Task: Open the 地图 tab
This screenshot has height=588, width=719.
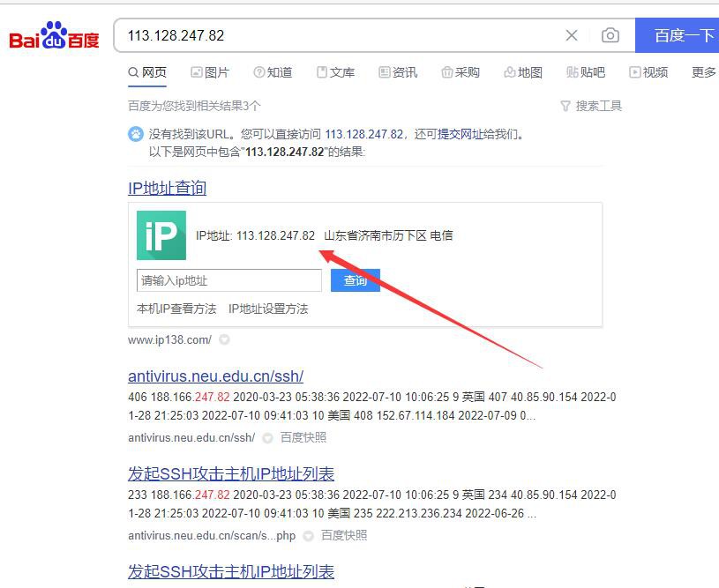Action: point(523,72)
